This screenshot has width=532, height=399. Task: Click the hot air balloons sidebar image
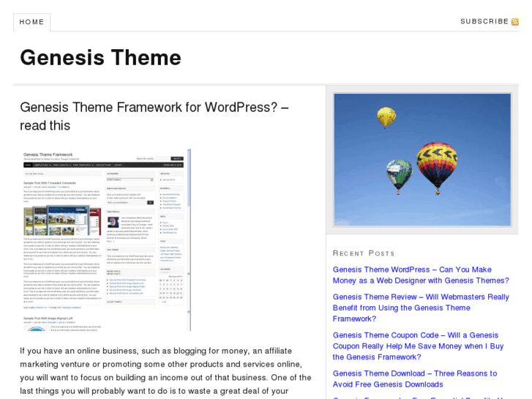tap(422, 160)
